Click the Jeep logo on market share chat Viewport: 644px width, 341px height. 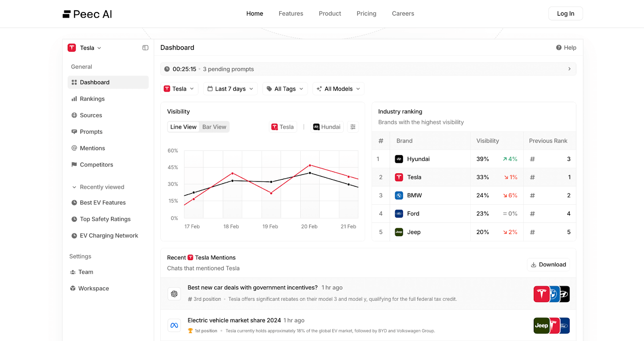pos(541,326)
